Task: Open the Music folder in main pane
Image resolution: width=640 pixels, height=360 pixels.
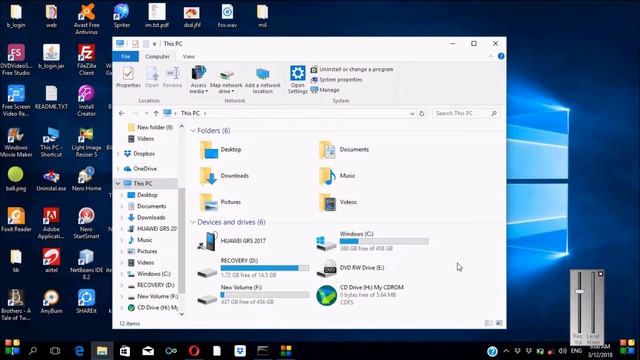Action: (x=337, y=176)
